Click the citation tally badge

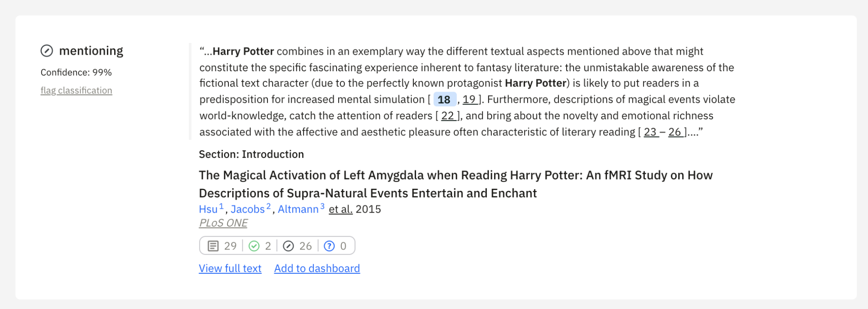[277, 246]
